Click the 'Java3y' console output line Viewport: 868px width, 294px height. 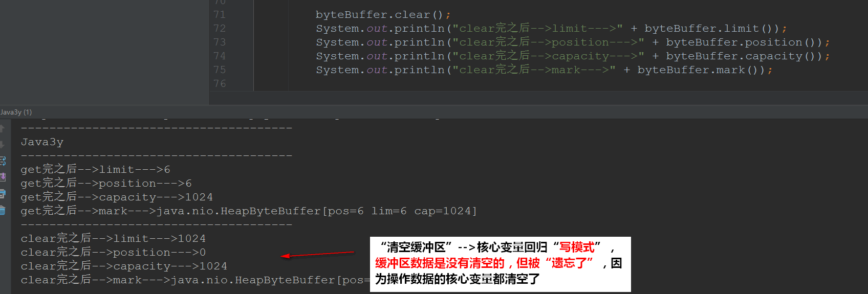pos(42,142)
